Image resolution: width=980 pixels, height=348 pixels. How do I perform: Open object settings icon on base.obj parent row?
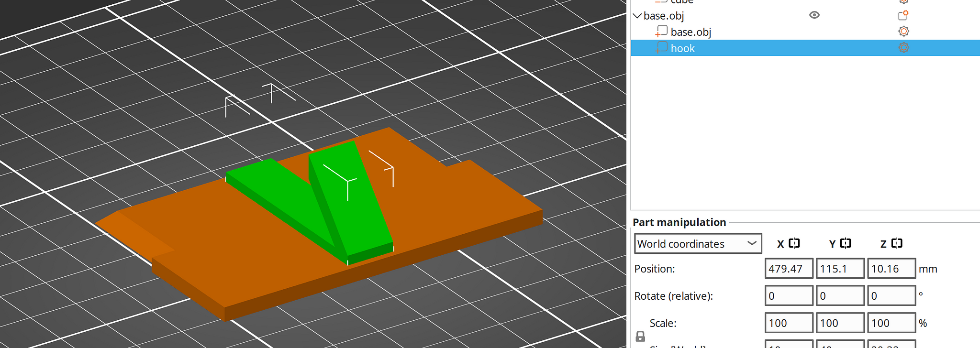pyautogui.click(x=903, y=15)
